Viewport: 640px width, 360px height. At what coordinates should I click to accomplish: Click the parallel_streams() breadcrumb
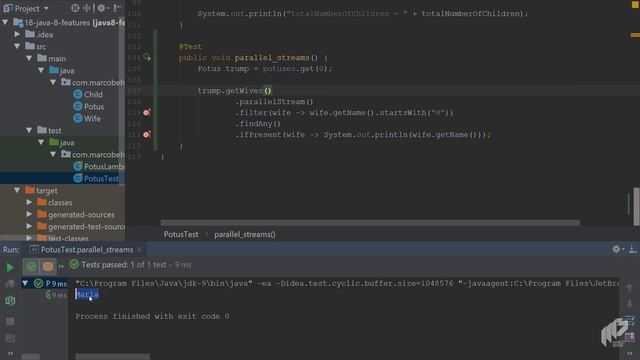[x=244, y=234]
